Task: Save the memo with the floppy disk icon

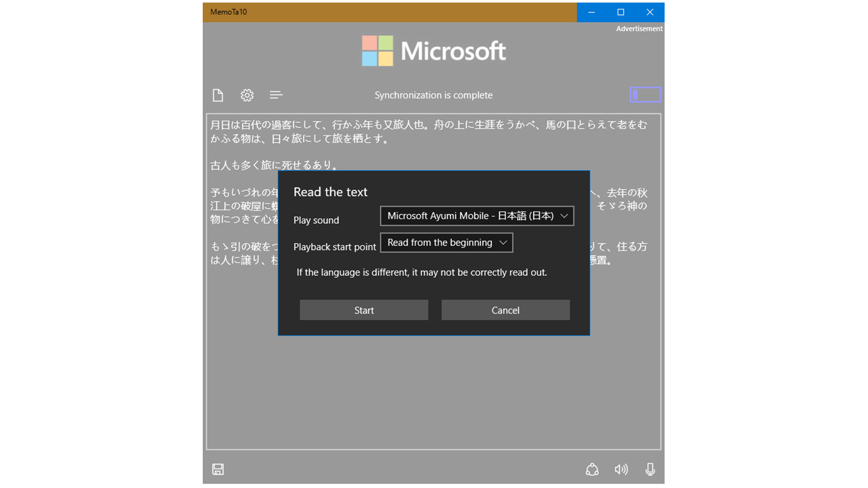Action: point(218,469)
